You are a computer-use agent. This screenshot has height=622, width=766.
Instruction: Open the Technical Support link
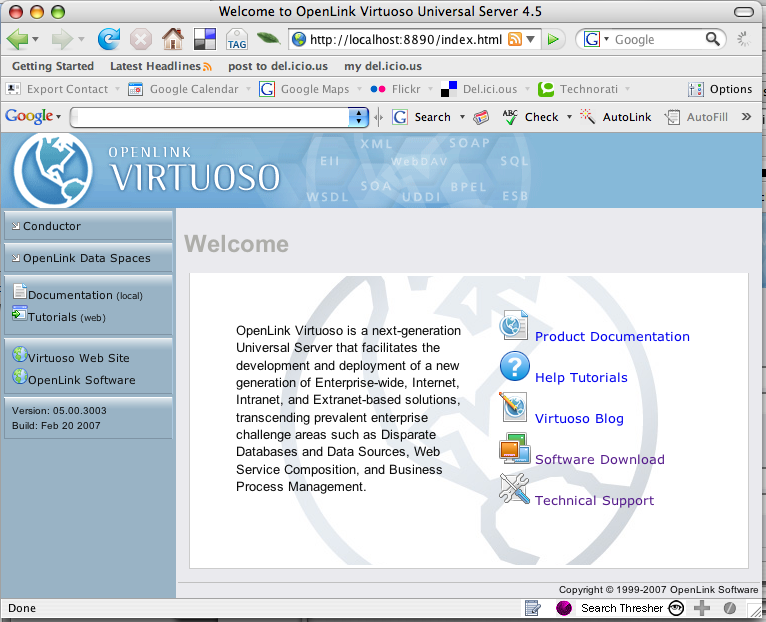[x=594, y=501]
